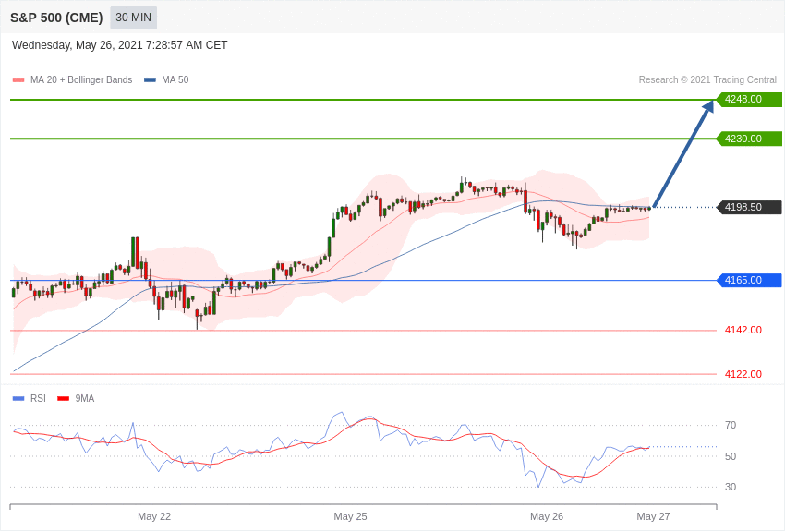Screen dimensions: 785x532
Task: Click the 4142.00 support price label
Action: [743, 331]
